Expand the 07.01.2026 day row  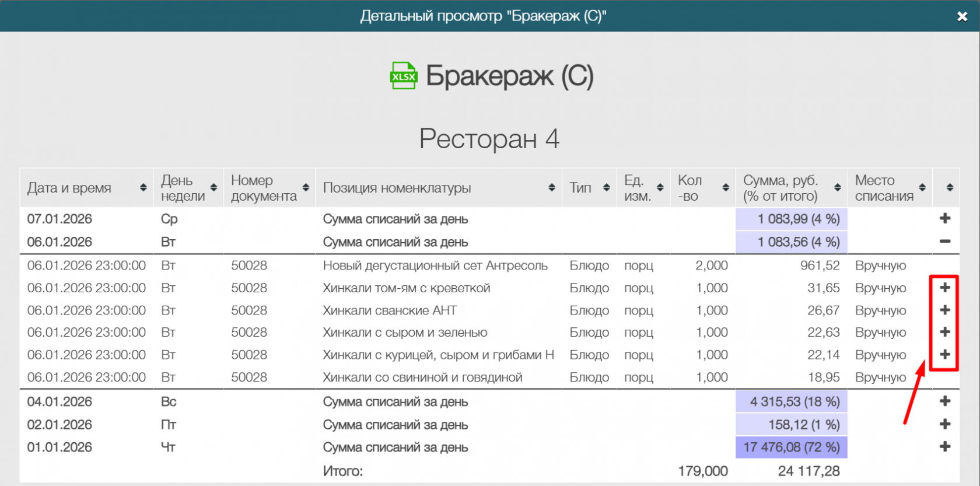coord(945,219)
